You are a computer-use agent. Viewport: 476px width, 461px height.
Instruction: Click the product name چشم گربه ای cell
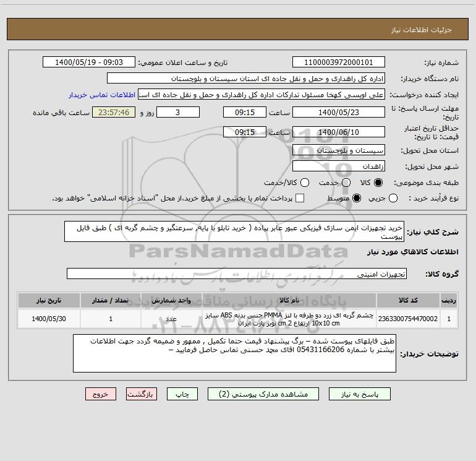[289, 319]
